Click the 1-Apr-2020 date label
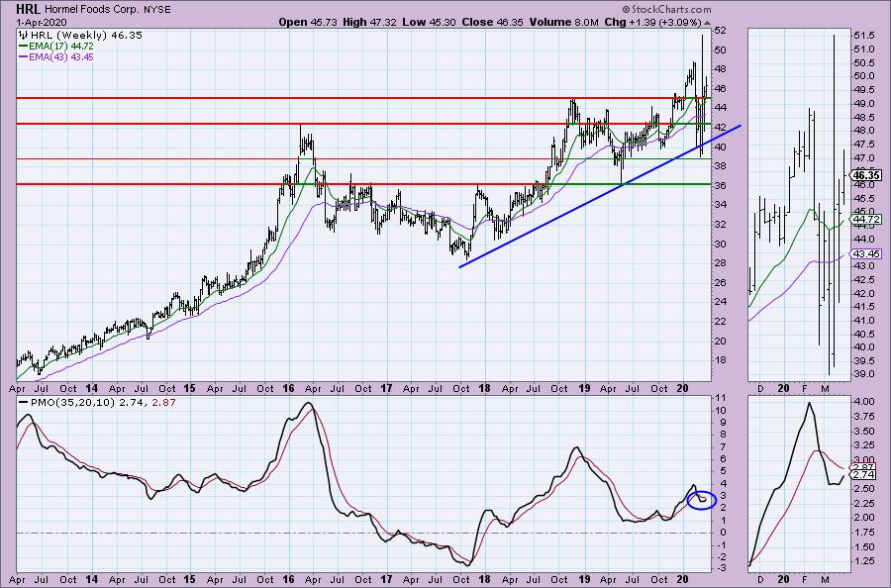Screen dimensions: 891x588 pos(42,22)
